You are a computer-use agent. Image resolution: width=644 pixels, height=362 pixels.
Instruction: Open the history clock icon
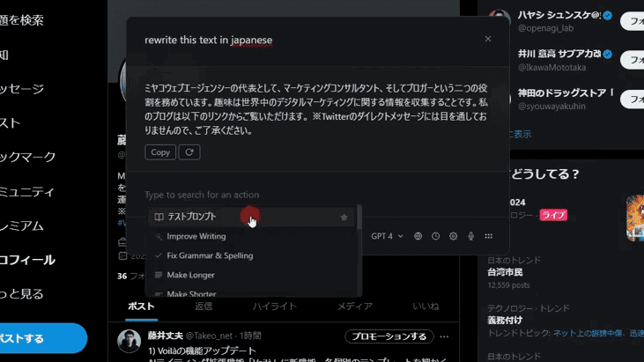click(x=435, y=236)
